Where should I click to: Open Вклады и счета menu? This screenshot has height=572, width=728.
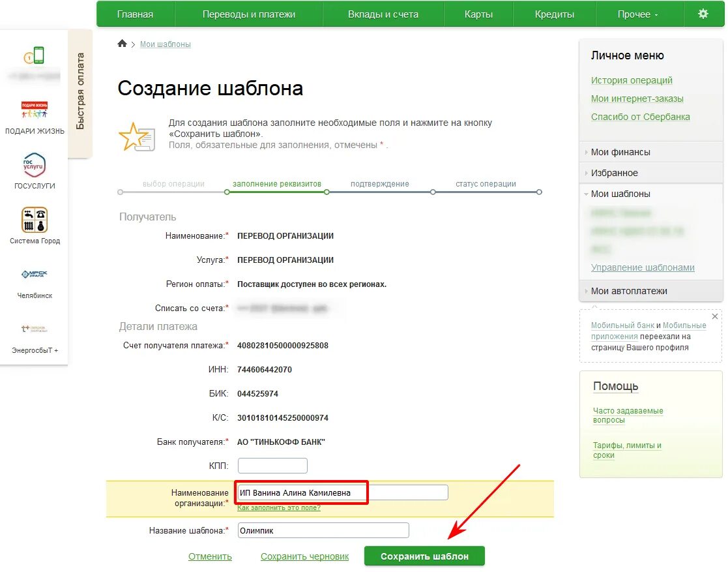(x=383, y=14)
